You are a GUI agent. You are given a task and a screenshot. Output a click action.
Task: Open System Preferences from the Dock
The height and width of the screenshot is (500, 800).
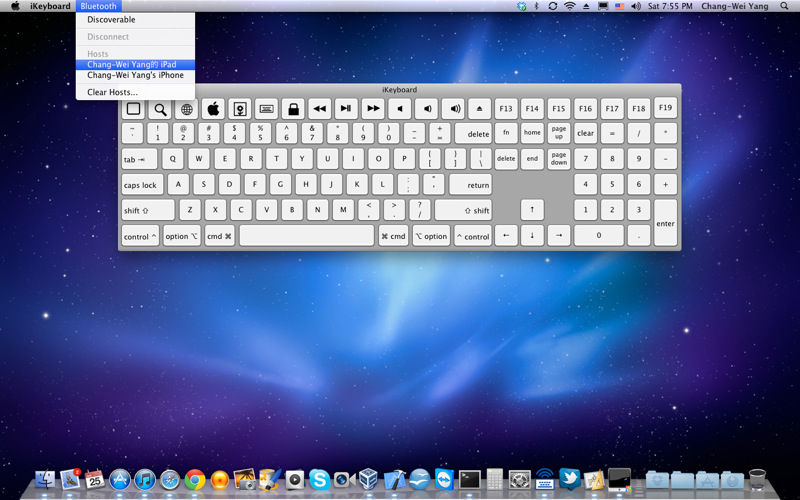(x=519, y=480)
